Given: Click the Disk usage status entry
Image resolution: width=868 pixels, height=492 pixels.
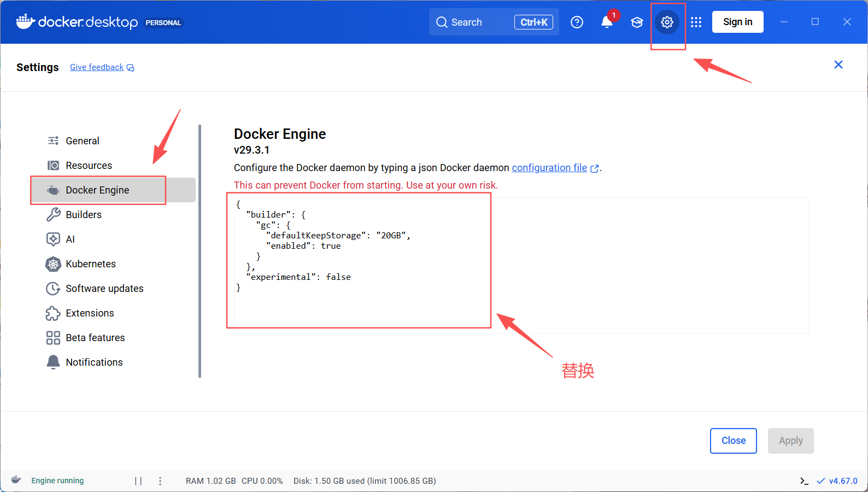Looking at the screenshot, I should [365, 481].
